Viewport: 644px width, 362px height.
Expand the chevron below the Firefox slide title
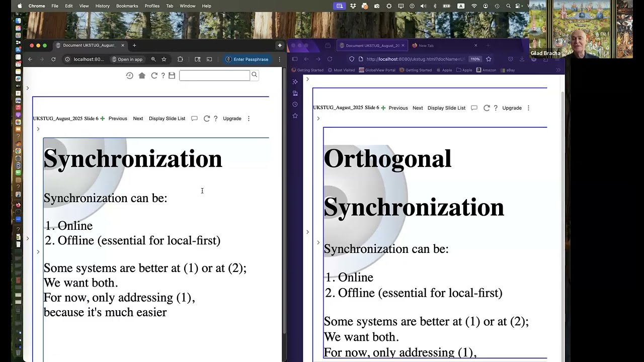tap(318, 119)
